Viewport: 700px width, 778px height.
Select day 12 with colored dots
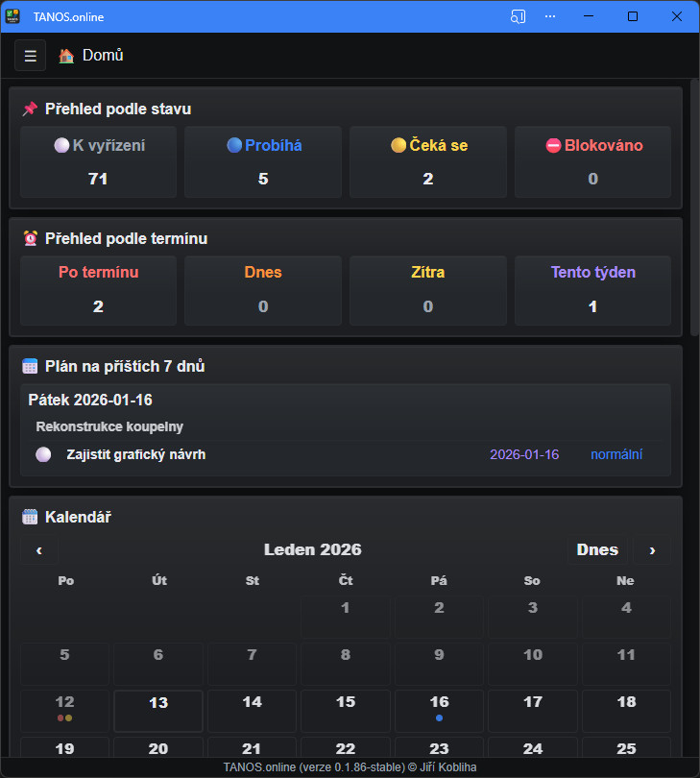pyautogui.click(x=65, y=710)
